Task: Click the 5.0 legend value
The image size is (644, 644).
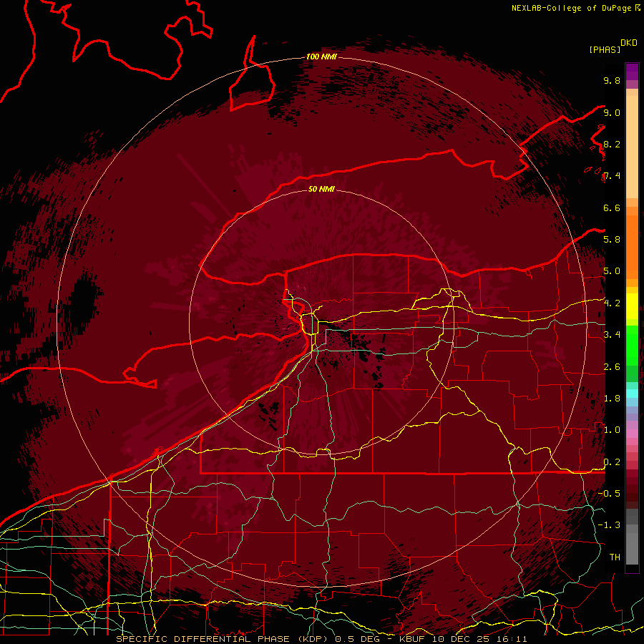Action: click(612, 271)
